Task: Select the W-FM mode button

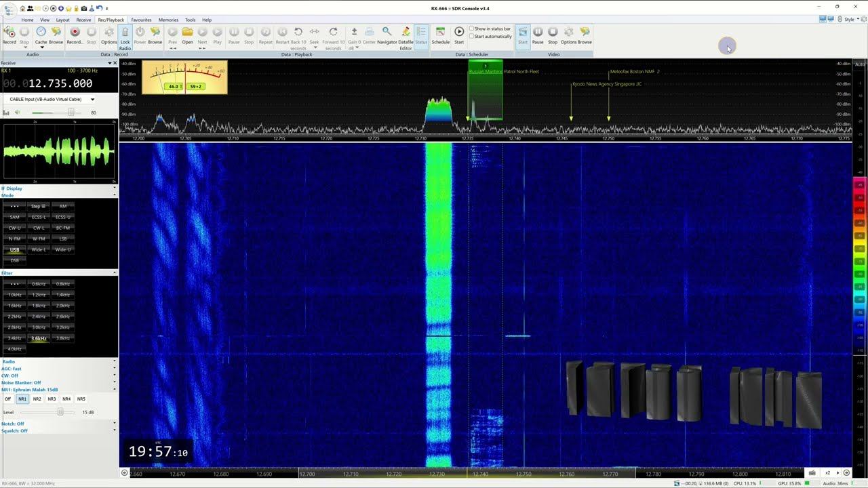Action: pos(39,239)
